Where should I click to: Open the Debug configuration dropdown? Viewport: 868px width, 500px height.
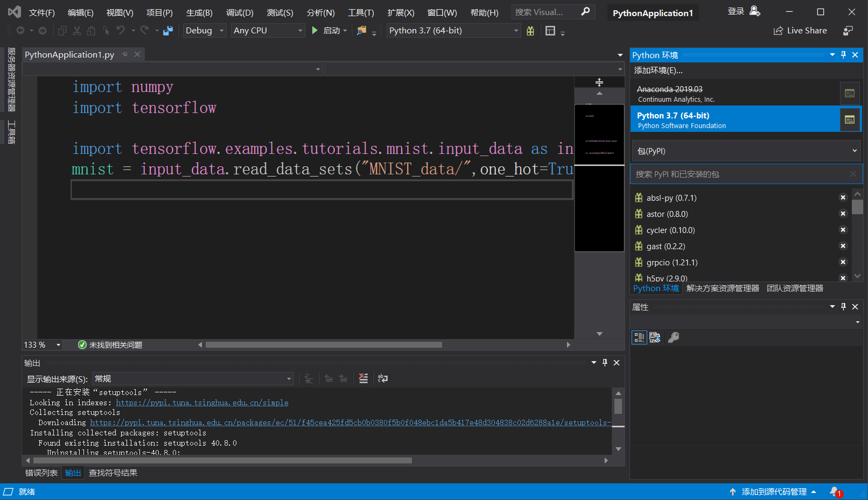click(205, 31)
